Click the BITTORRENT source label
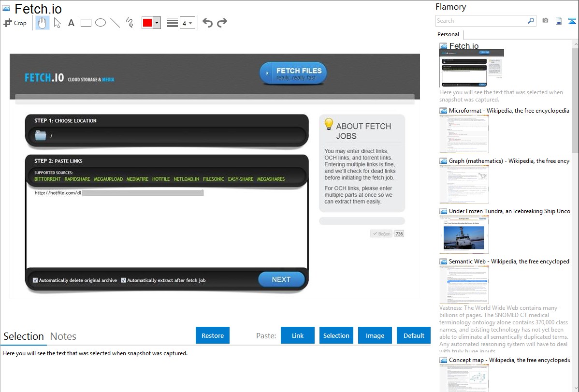Viewport: 579px width, 392px height. (47, 179)
